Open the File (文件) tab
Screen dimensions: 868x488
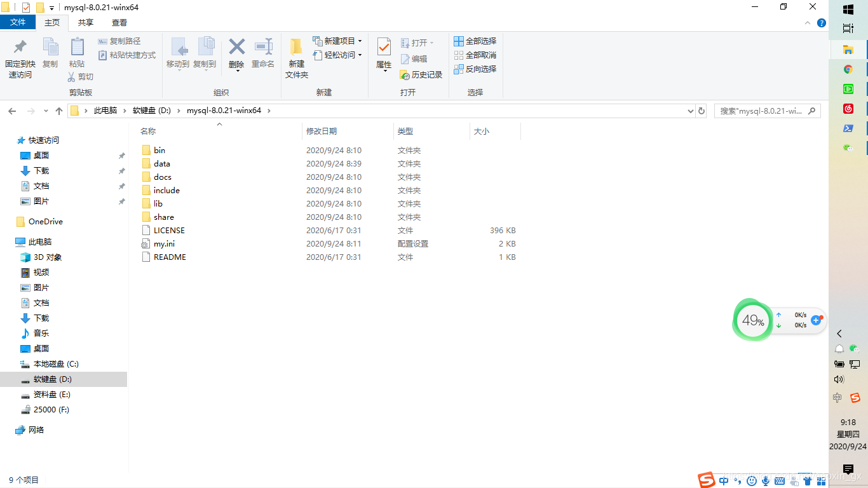(18, 22)
